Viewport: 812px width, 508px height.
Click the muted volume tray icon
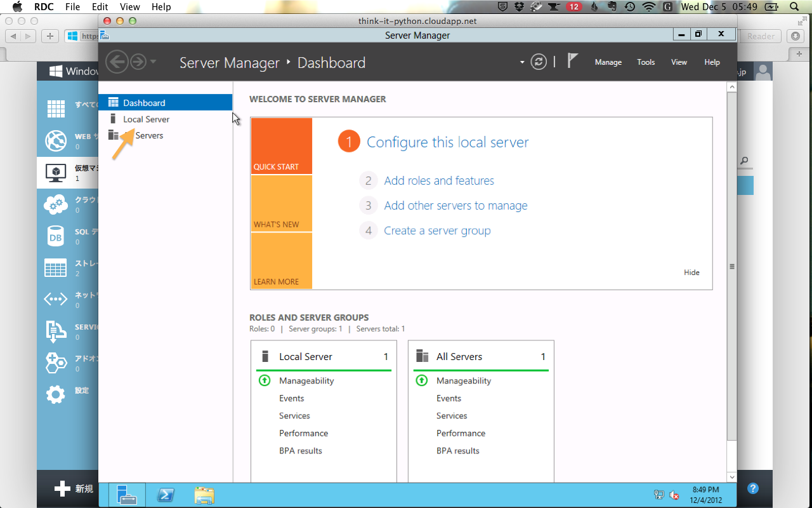click(674, 495)
